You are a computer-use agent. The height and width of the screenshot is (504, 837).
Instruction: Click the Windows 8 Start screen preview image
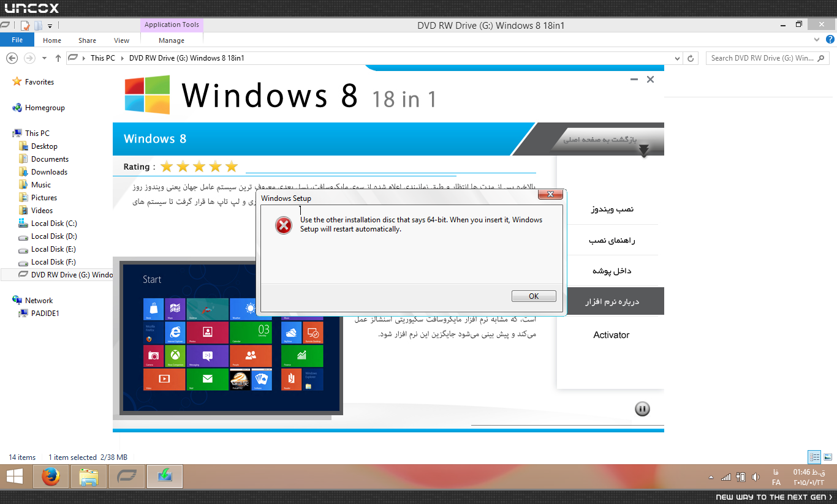[x=231, y=338]
